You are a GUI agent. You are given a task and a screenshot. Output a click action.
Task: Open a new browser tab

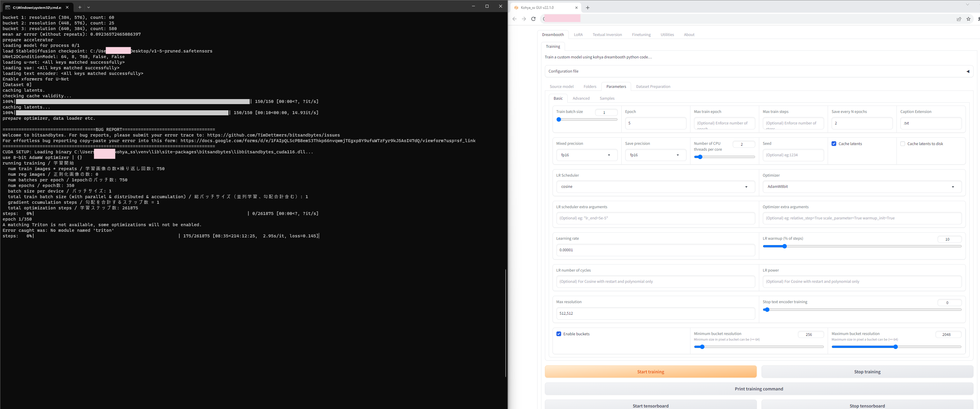point(588,8)
